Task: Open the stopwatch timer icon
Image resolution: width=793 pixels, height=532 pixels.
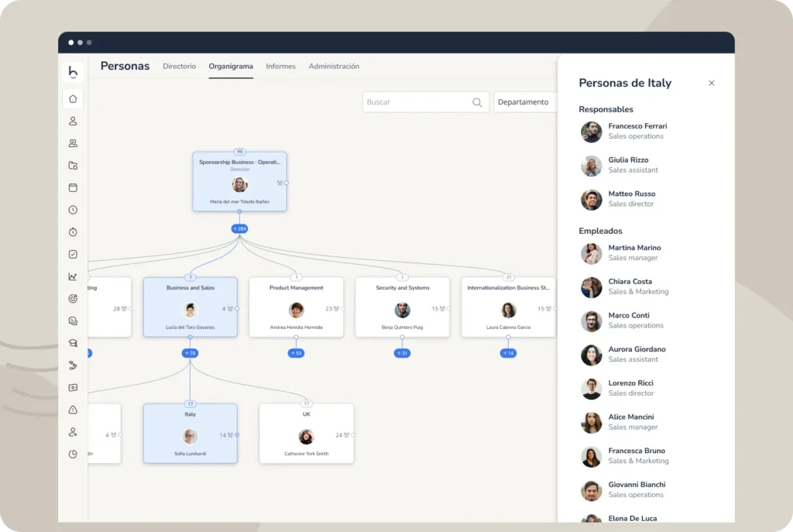Action: (73, 232)
